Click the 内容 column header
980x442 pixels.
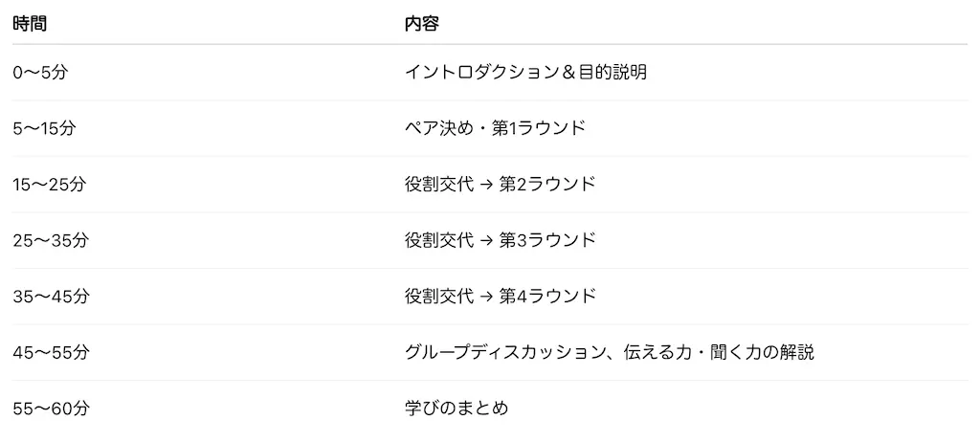422,24
